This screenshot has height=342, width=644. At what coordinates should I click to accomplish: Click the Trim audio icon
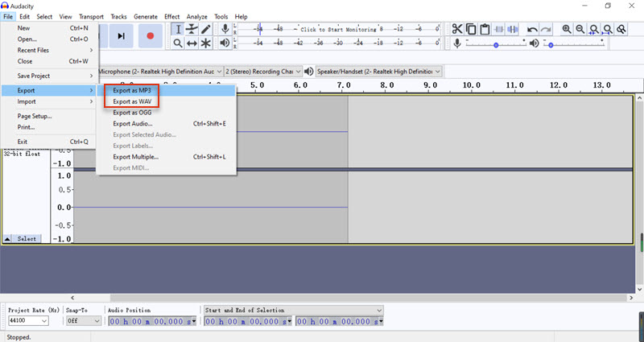pyautogui.click(x=499, y=29)
